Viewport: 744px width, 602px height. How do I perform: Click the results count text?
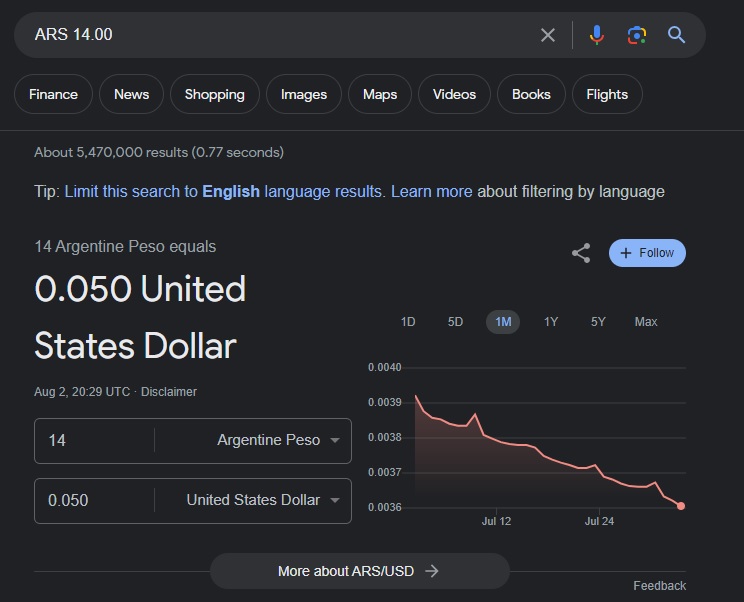159,152
